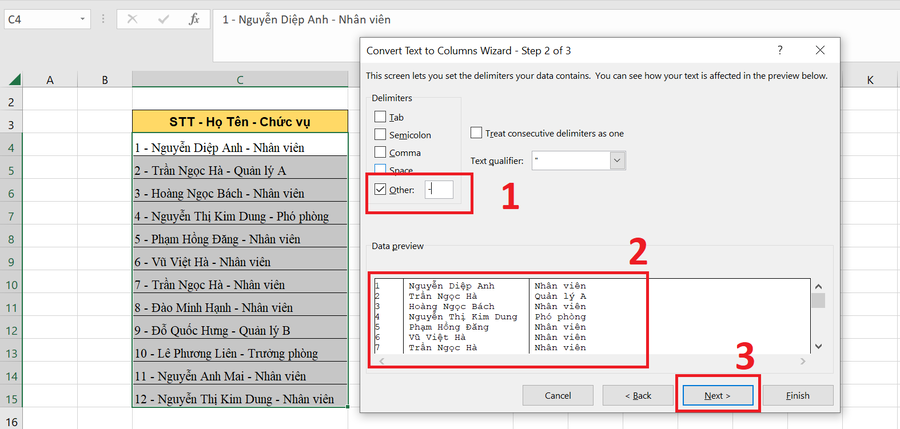Enable the Semicolon delimiter checkbox
Screen dimensions: 900x429
(x=380, y=134)
